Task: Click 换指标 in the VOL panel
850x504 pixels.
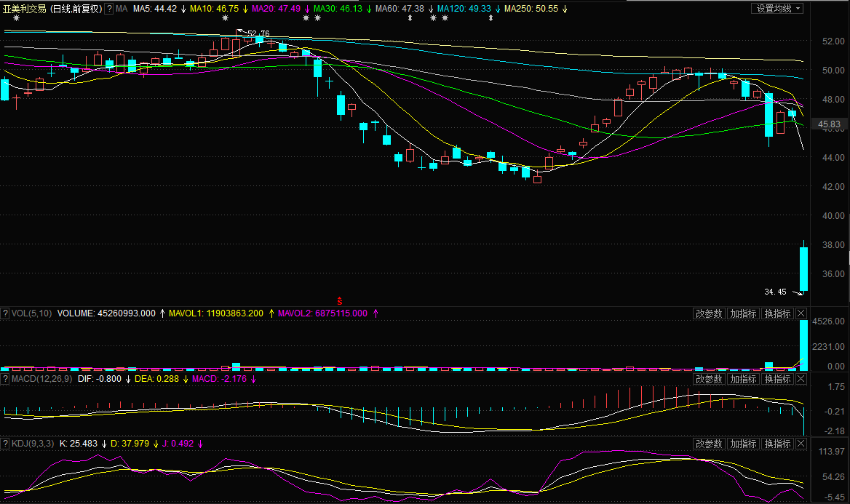Action: tap(777, 313)
